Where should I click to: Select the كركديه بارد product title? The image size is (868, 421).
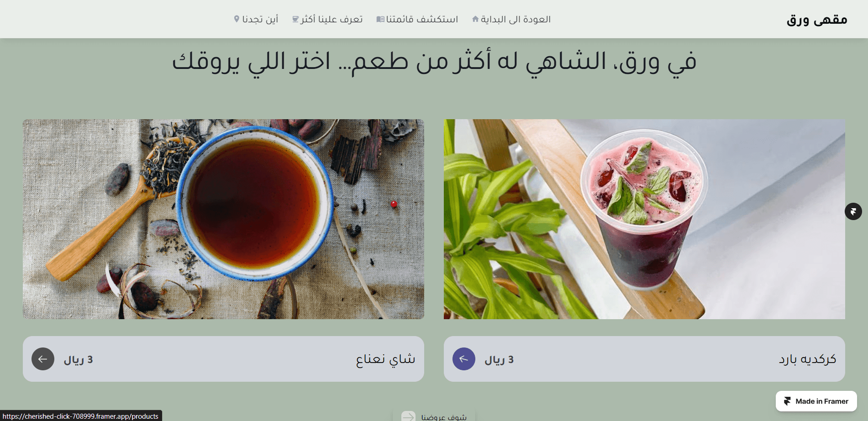[x=807, y=359]
